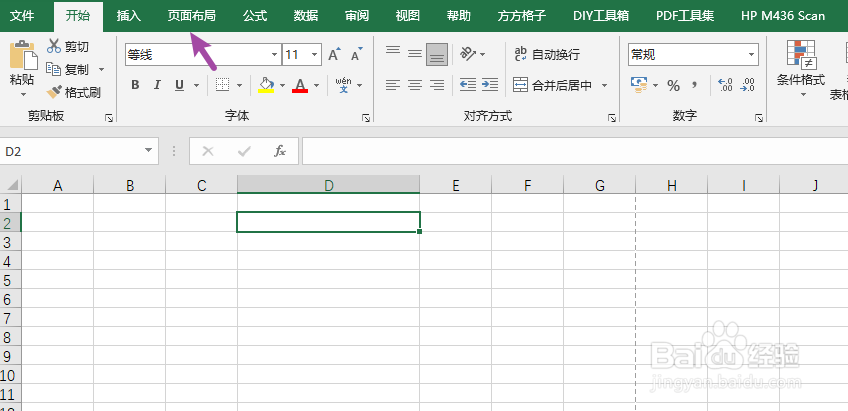Increase font size with larger A
848x411 pixels.
point(334,55)
